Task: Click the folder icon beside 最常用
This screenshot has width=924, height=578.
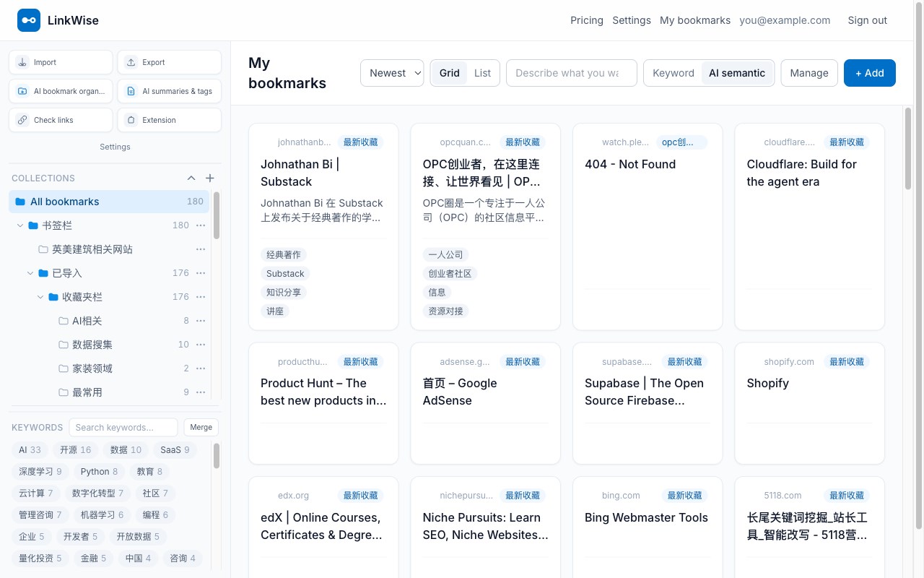Action: click(x=64, y=392)
